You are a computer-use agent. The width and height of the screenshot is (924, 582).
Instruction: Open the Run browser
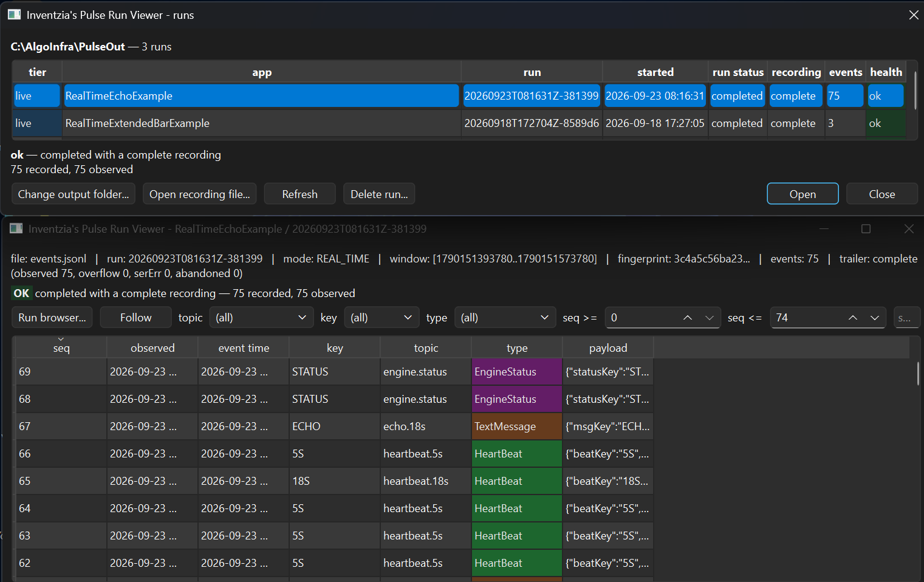52,318
